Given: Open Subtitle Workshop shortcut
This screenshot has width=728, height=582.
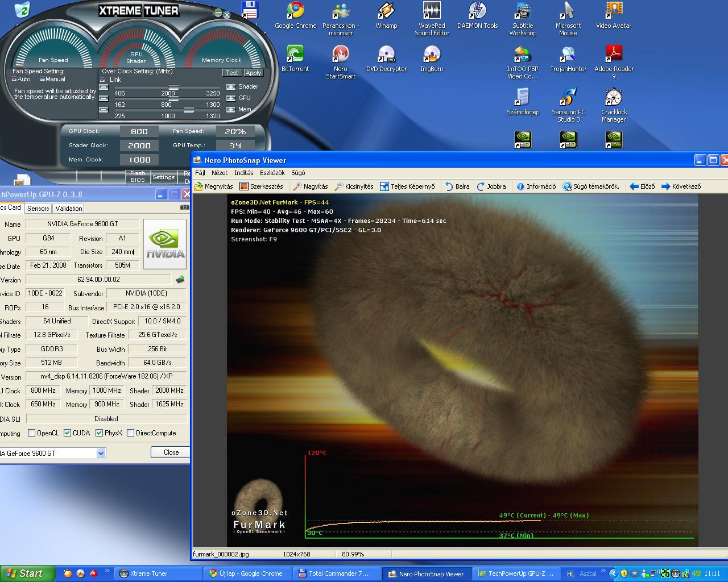Looking at the screenshot, I should pyautogui.click(x=523, y=19).
